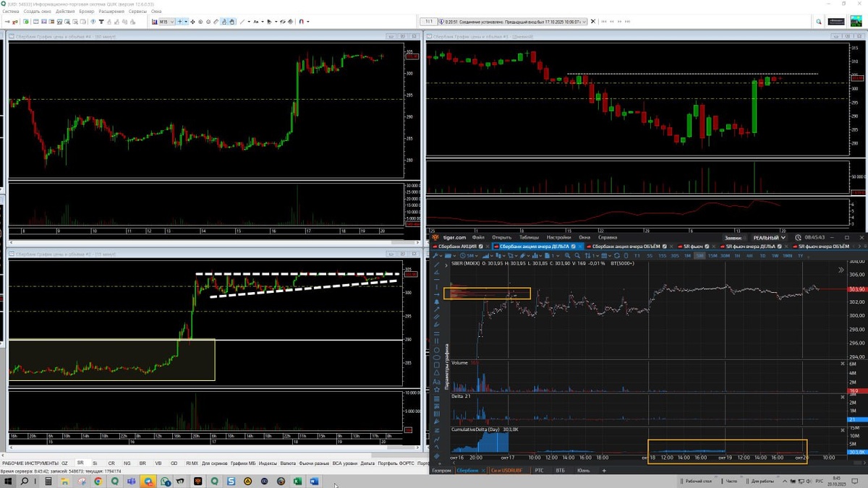Select the Индексы tab in QUIK bottom bar
The image size is (868, 488).
point(268,463)
